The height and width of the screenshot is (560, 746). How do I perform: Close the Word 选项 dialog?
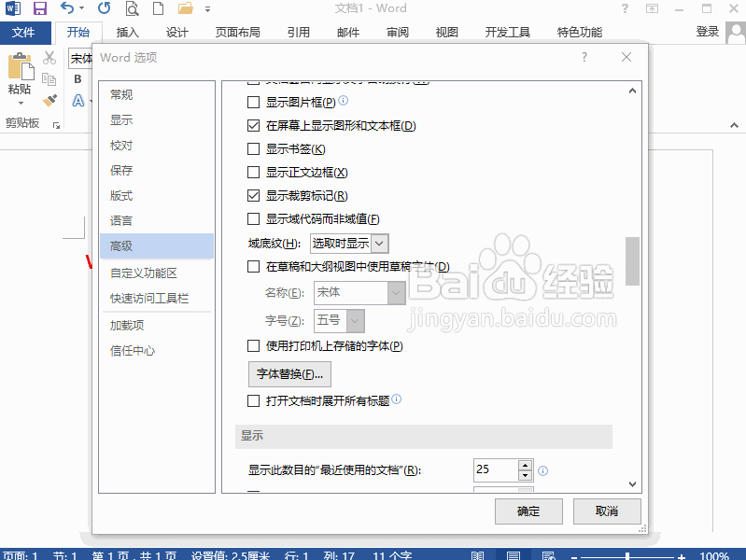pos(626,58)
